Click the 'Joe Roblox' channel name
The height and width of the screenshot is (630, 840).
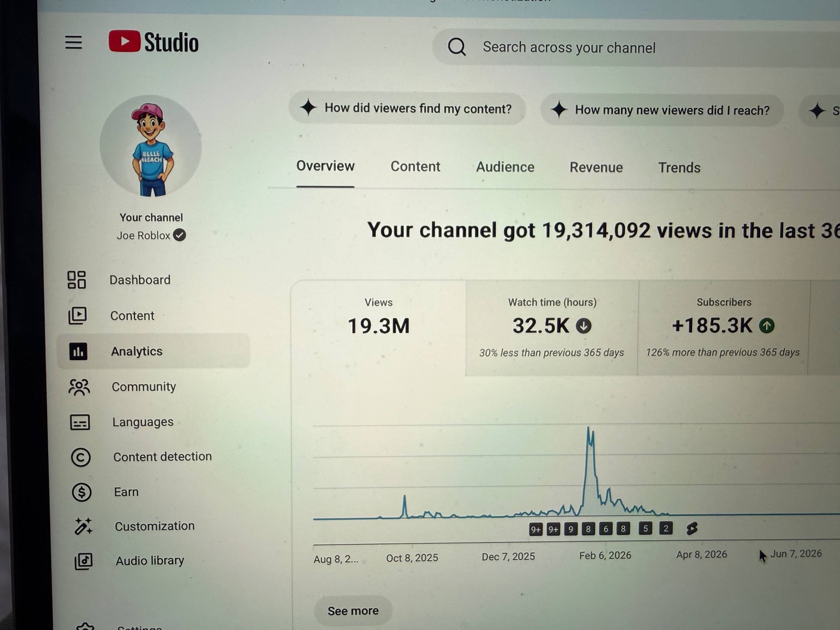click(143, 236)
